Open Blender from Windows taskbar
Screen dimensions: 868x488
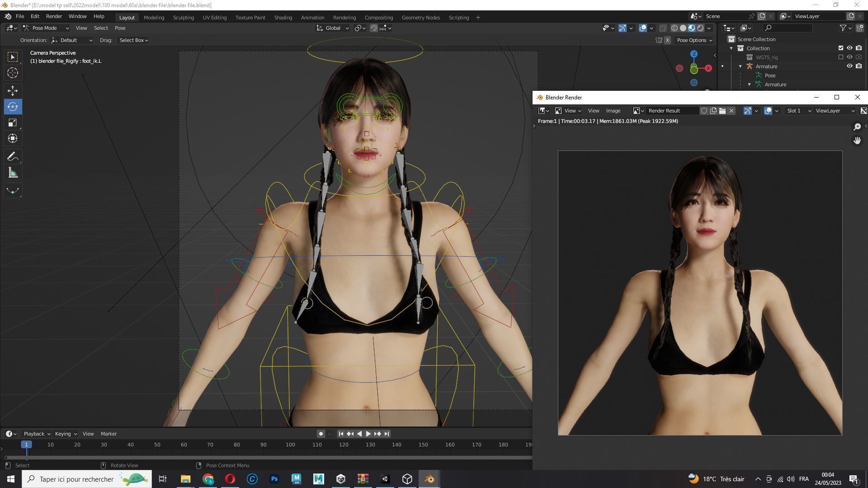tap(429, 479)
